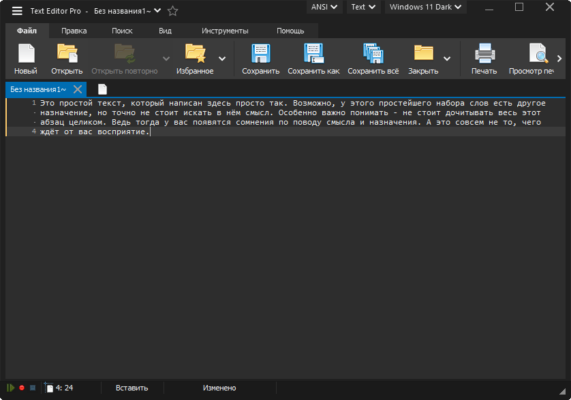Toggle the Вставить insert mode in status bar
The image size is (571, 400).
(132, 388)
